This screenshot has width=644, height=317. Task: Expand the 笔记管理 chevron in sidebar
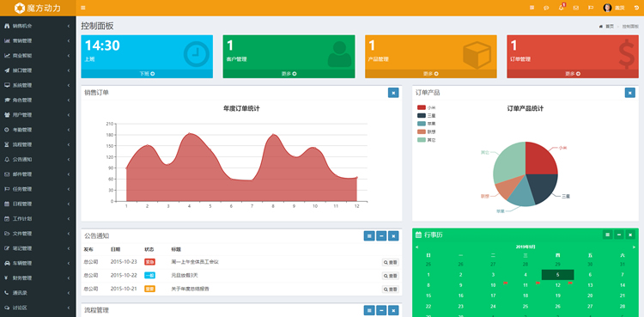[x=68, y=248]
